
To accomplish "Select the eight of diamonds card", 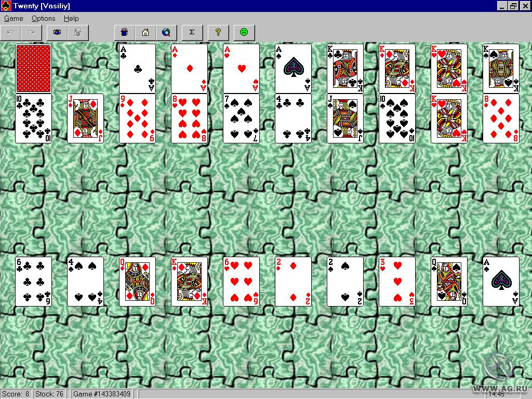I will tap(501, 118).
